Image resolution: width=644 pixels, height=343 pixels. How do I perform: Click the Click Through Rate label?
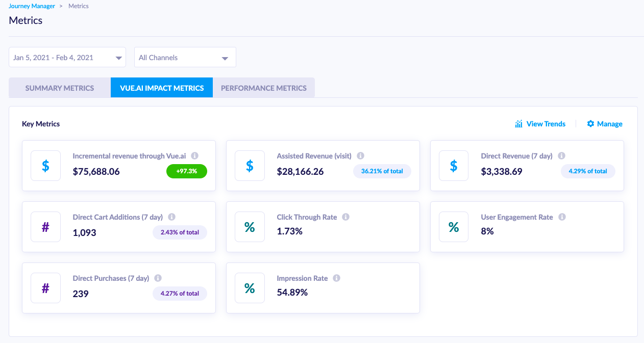pos(307,217)
